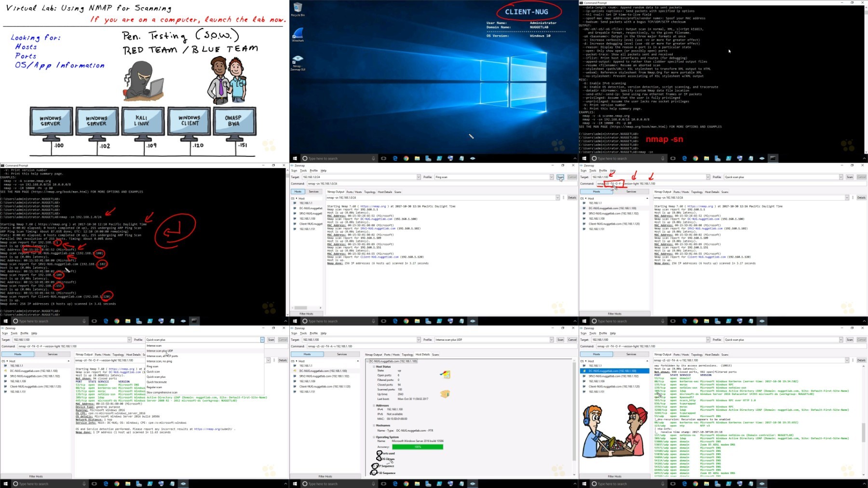Screen dimensions: 868x488
Task: Click Zenmap taskbar icon under Ping scan window
Action: coord(473,321)
